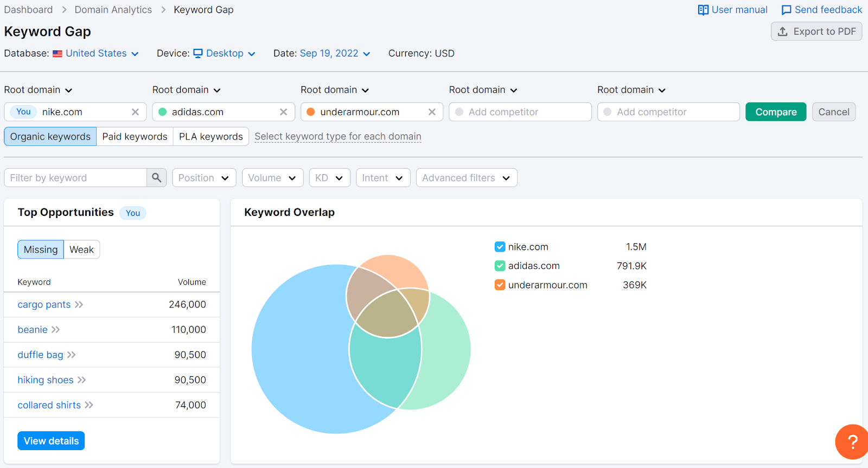Screen dimensions: 868x468
Task: Remove underarmour.com domain with X
Action: [x=432, y=112]
